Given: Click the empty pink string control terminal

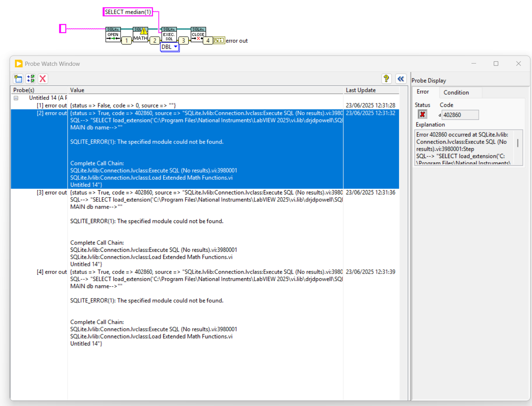Looking at the screenshot, I should [x=63, y=28].
